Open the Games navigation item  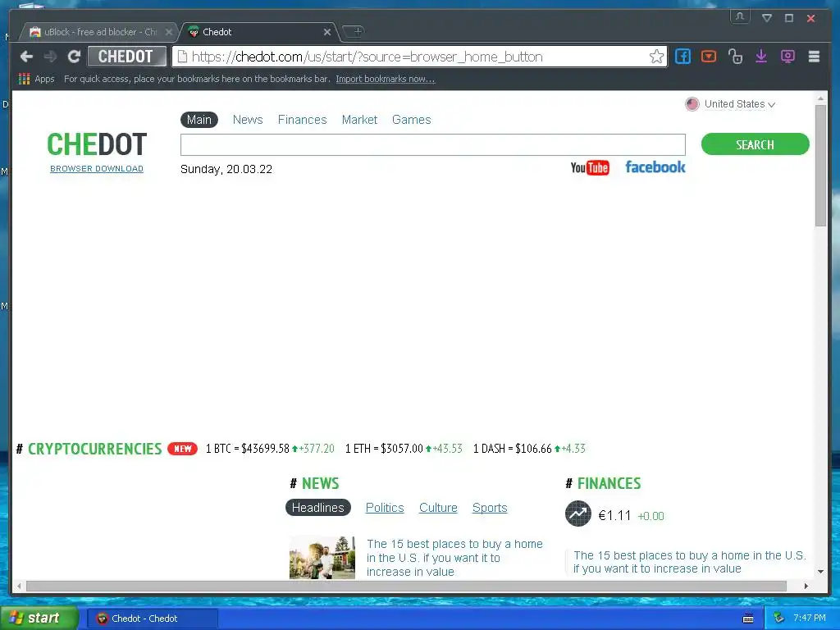click(412, 120)
